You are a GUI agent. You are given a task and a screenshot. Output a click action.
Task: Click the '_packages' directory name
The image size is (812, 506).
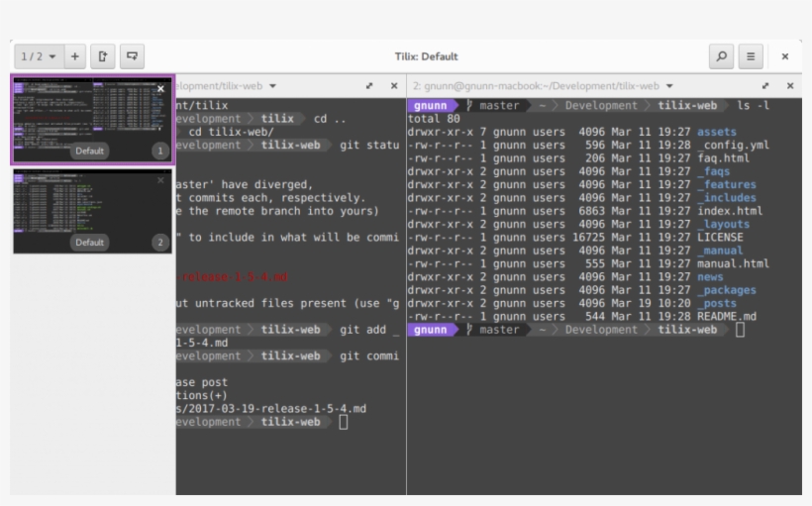[727, 290]
